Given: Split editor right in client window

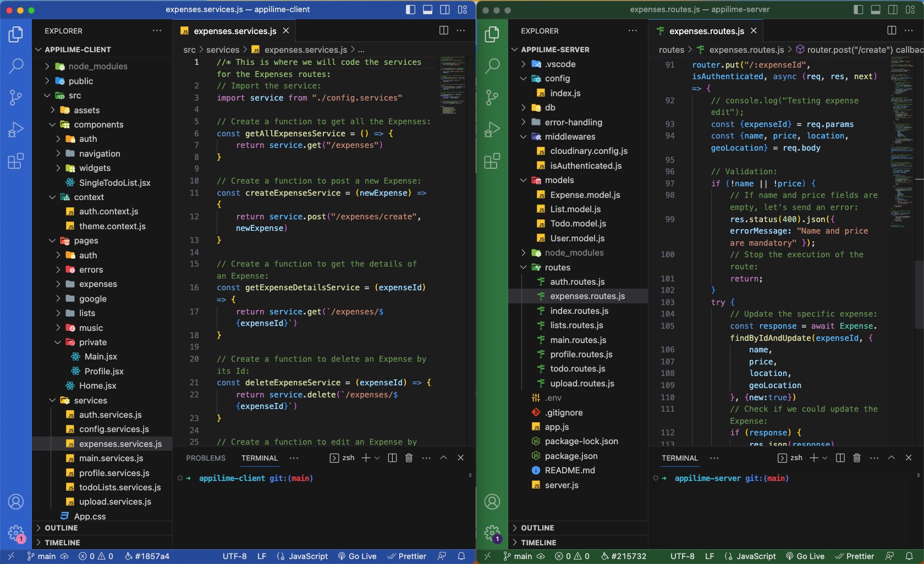Looking at the screenshot, I should [x=444, y=30].
